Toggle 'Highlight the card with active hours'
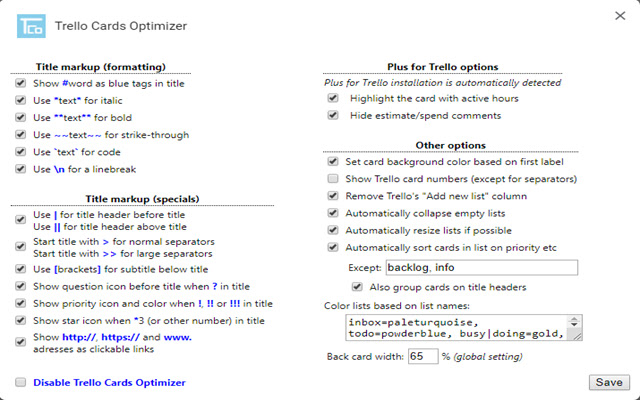Viewport: 640px width, 400px height. (x=333, y=99)
